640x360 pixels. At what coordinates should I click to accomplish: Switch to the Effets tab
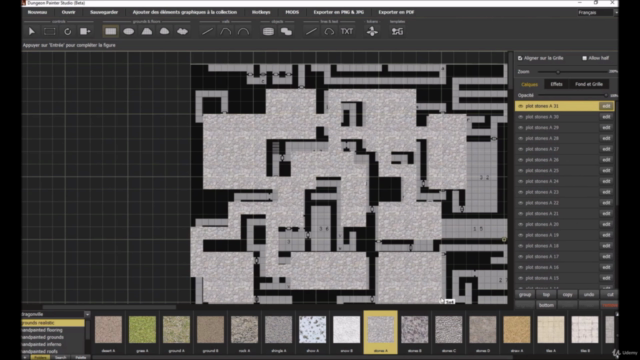click(x=556, y=84)
